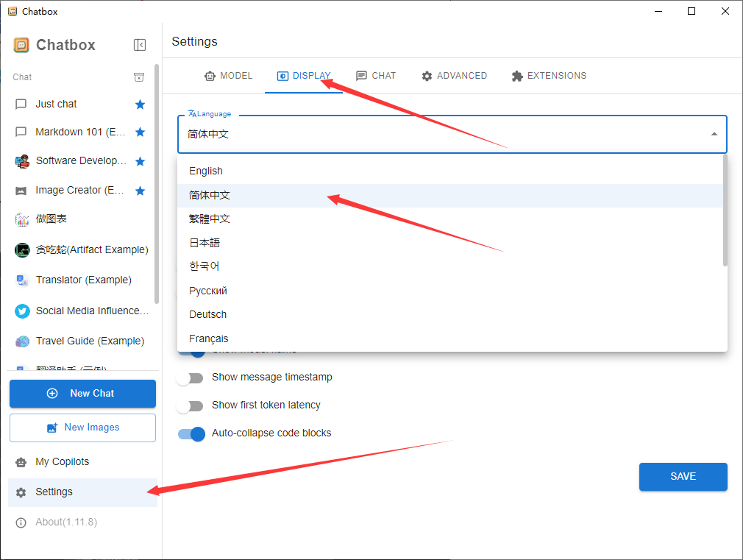Click the archive icon beside Chat header

tap(139, 77)
